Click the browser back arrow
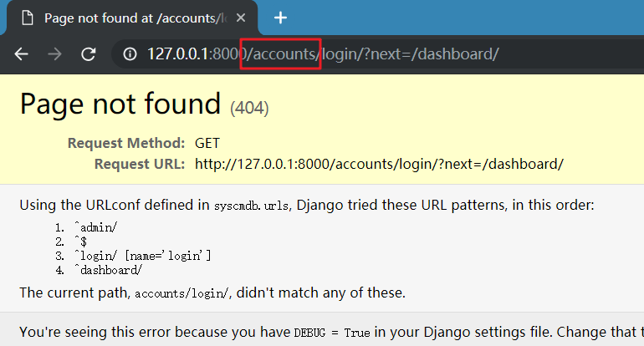The image size is (644, 346). (23, 54)
